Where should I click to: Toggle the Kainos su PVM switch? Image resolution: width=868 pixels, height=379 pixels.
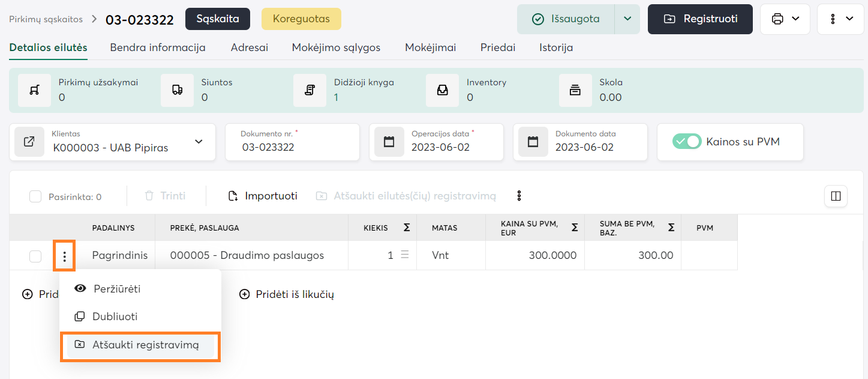click(x=687, y=142)
